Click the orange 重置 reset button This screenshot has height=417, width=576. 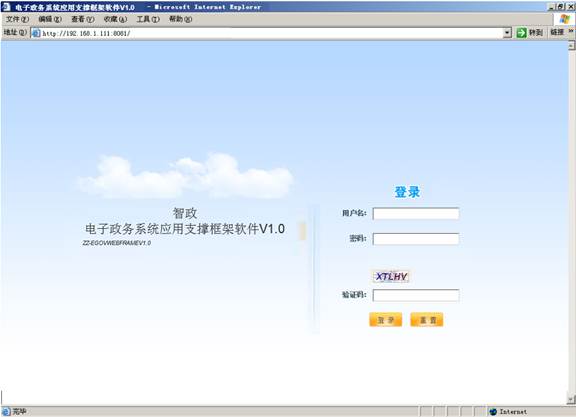[427, 320]
